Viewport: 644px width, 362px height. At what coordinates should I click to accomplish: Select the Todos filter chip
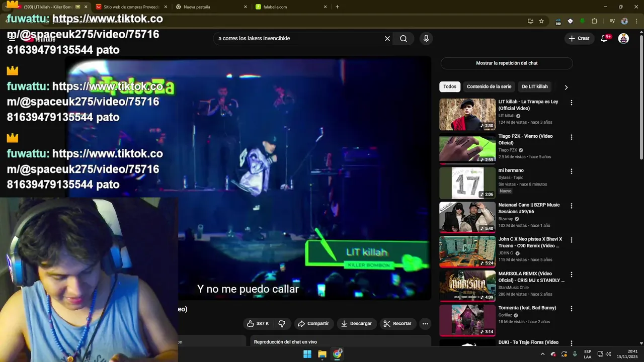point(450,86)
